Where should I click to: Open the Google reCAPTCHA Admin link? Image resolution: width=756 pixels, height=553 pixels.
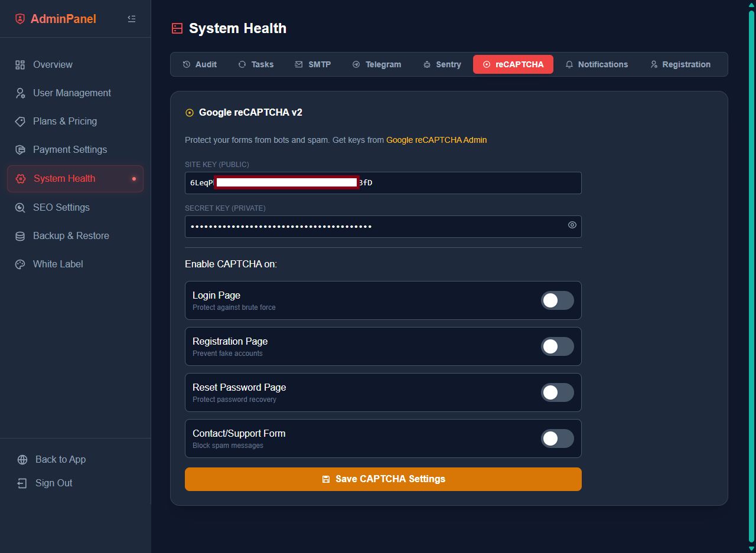click(436, 140)
